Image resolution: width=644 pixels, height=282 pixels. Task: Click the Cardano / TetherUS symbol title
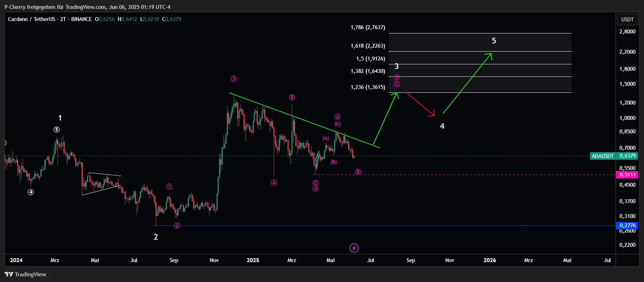click(32, 19)
